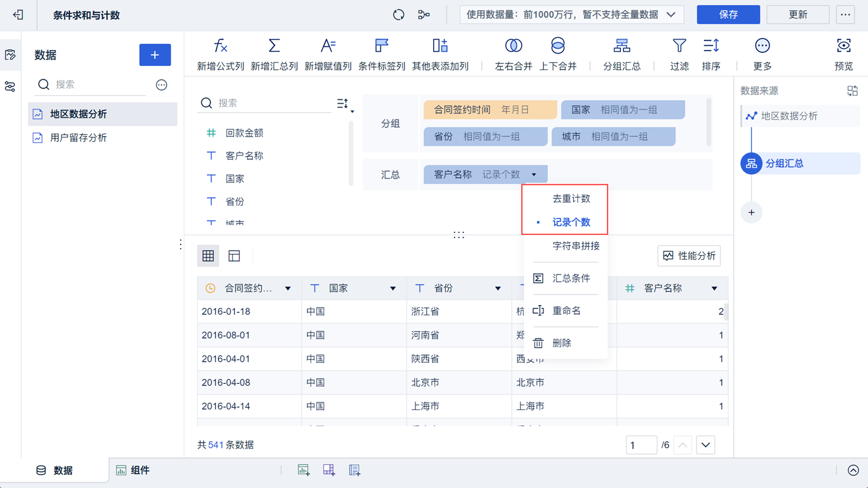Click the 省份 相同值为一组 group chip
Screen dimensions: 868x488
tap(486, 137)
